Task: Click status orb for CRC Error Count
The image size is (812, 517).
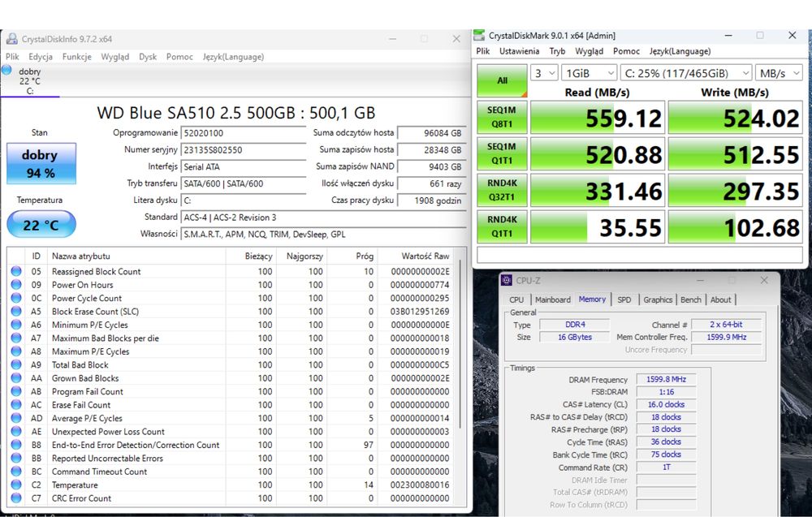Action: (16, 498)
